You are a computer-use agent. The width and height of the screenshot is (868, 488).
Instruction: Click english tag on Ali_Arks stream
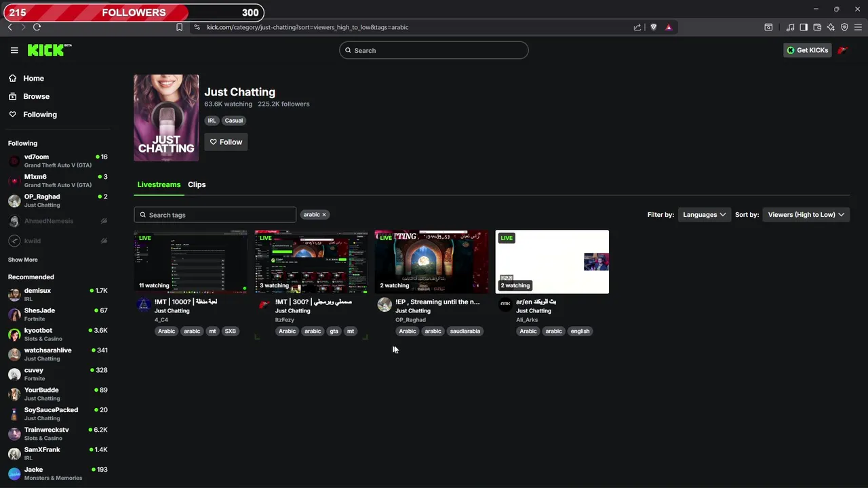click(x=580, y=331)
